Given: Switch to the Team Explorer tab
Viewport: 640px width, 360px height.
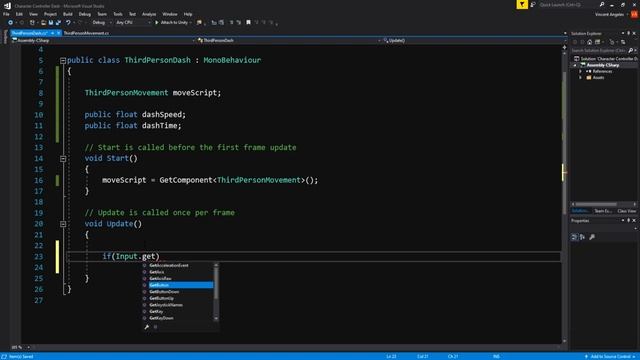Looking at the screenshot, I should point(603,211).
